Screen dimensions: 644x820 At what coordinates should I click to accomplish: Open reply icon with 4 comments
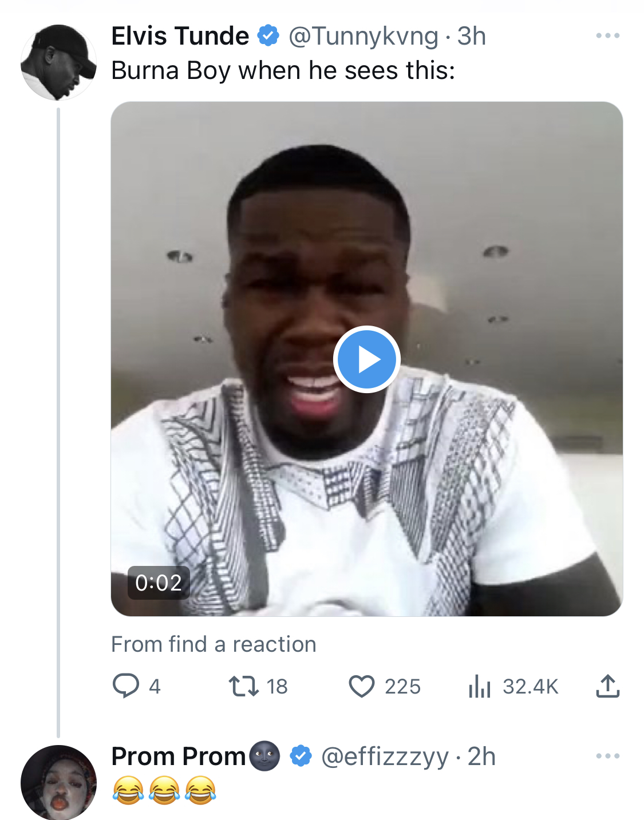click(126, 686)
